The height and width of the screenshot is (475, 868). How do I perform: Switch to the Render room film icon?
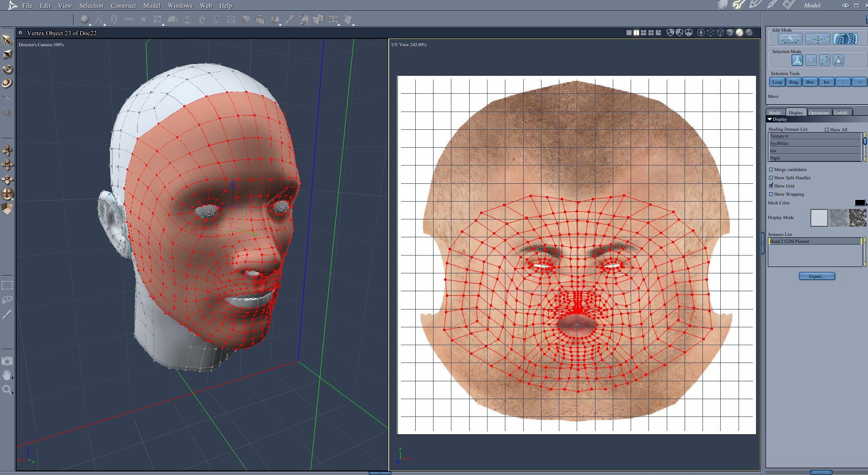click(788, 5)
